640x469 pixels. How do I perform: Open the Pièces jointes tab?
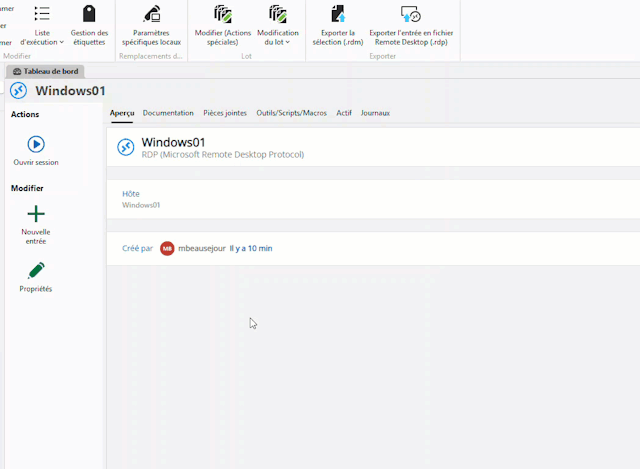225,113
